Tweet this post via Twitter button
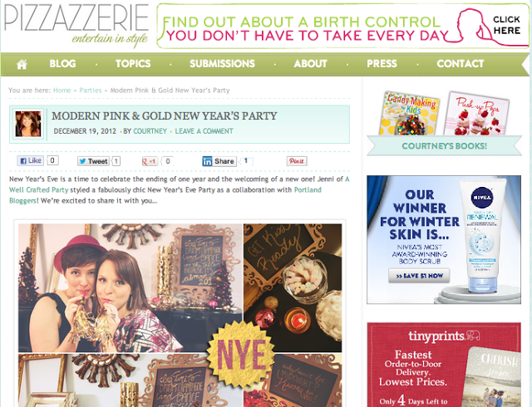This screenshot has width=532, height=407. [x=93, y=161]
